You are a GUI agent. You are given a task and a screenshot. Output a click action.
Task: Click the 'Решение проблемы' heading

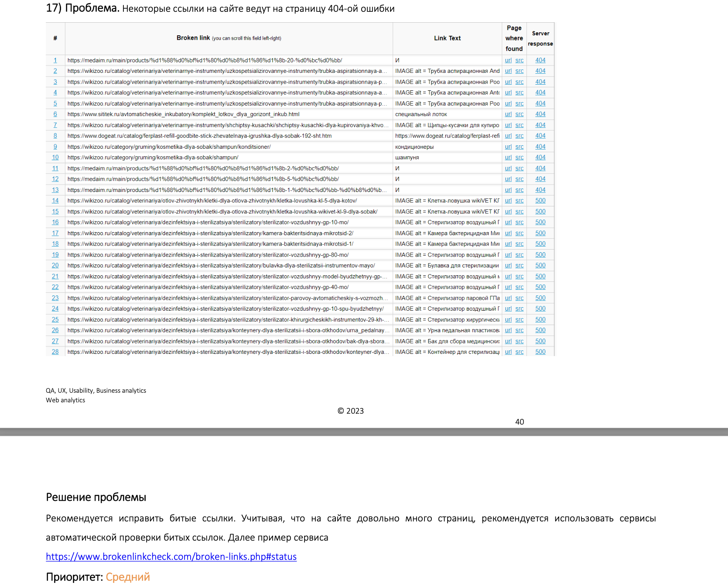(96, 497)
